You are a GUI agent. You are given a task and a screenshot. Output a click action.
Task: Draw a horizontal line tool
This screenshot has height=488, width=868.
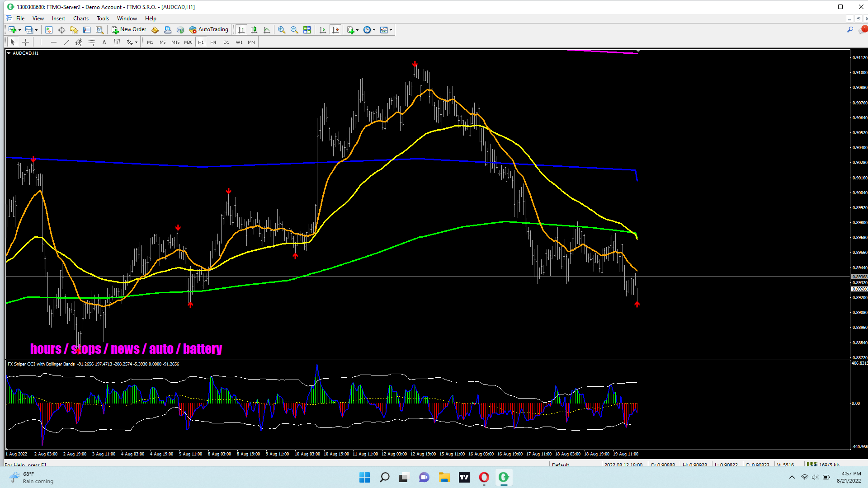(x=53, y=42)
